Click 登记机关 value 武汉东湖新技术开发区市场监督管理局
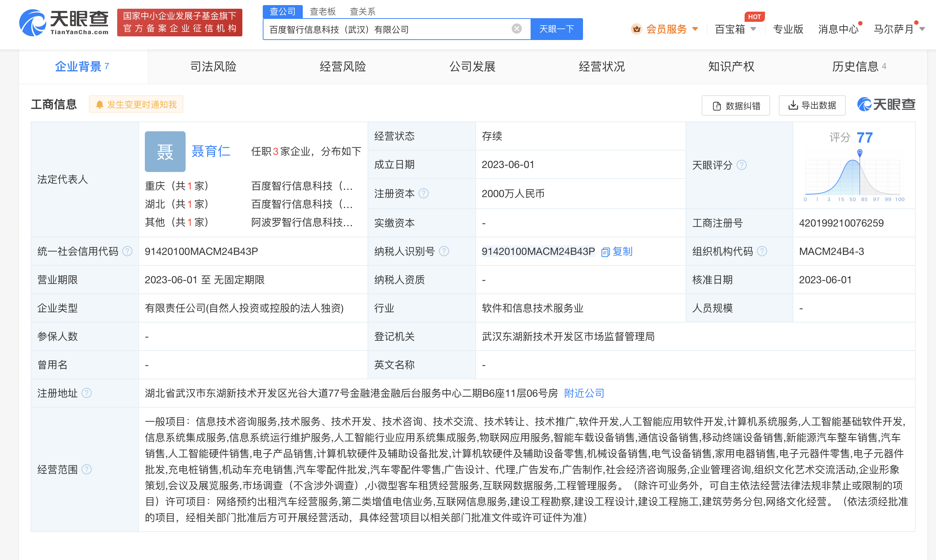The image size is (936, 560). [x=568, y=336]
